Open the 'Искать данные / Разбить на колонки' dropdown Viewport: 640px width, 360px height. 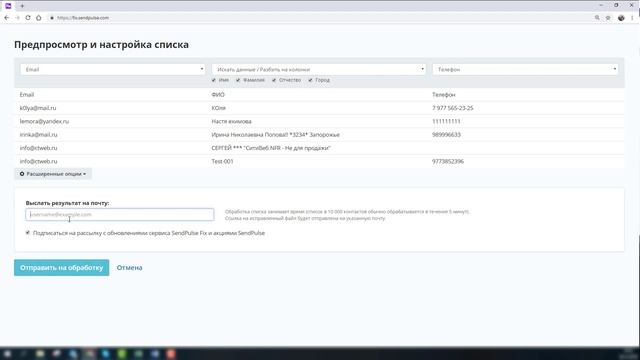point(319,69)
